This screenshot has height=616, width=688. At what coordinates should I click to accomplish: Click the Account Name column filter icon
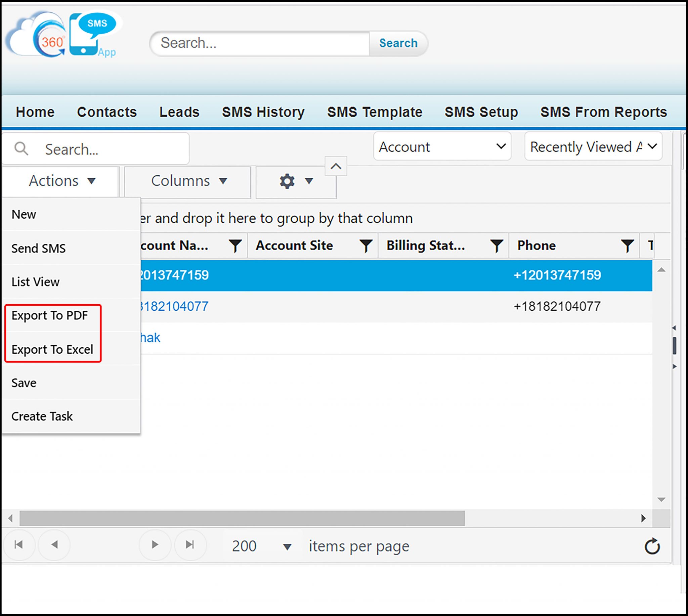[235, 246]
